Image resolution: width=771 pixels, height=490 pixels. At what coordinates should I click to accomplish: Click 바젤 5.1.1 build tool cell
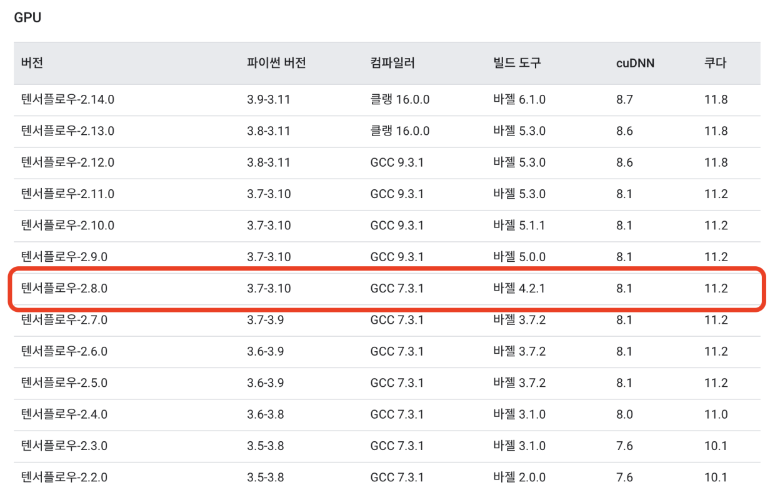click(x=519, y=225)
